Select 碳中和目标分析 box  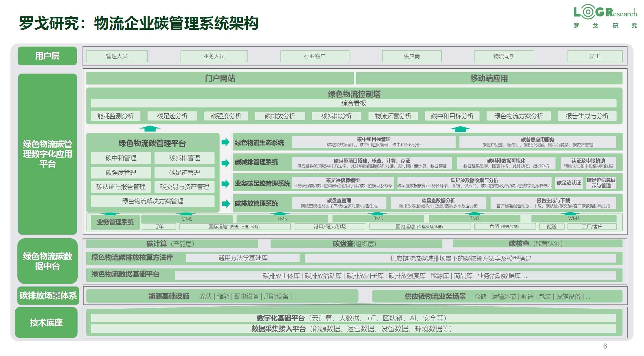tap(452, 116)
